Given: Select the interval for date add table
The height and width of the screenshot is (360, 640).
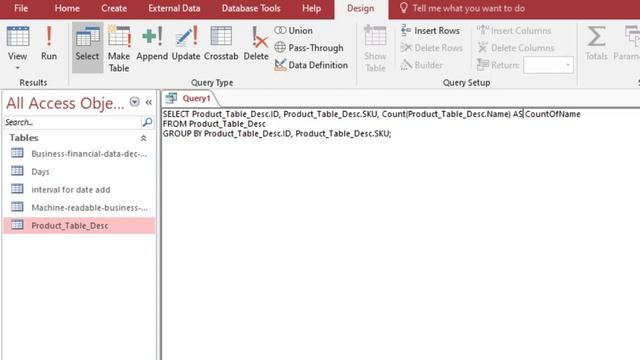Looking at the screenshot, I should 79,190.
